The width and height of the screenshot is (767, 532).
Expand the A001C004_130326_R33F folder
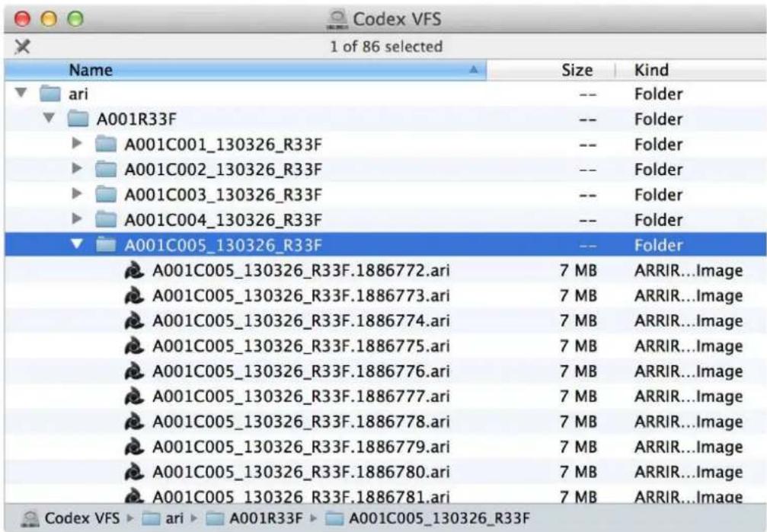click(x=77, y=218)
